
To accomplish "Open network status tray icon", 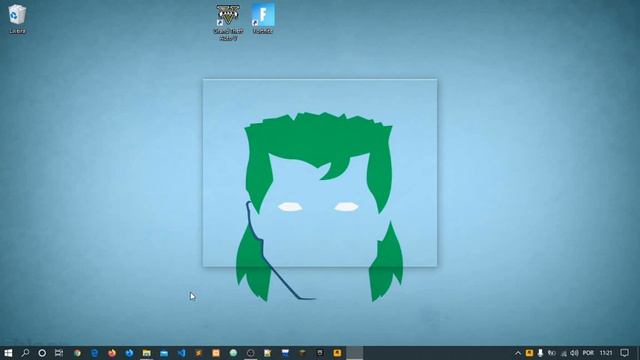I will pyautogui.click(x=564, y=353).
